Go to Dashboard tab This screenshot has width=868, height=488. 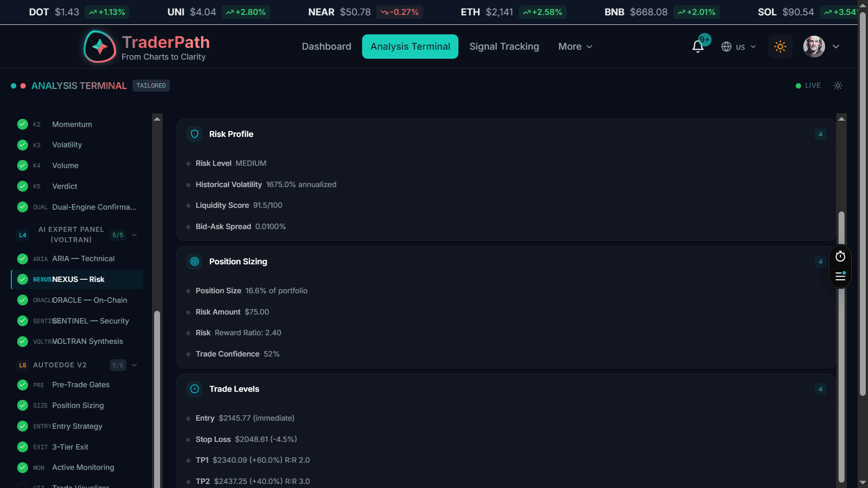click(x=326, y=47)
